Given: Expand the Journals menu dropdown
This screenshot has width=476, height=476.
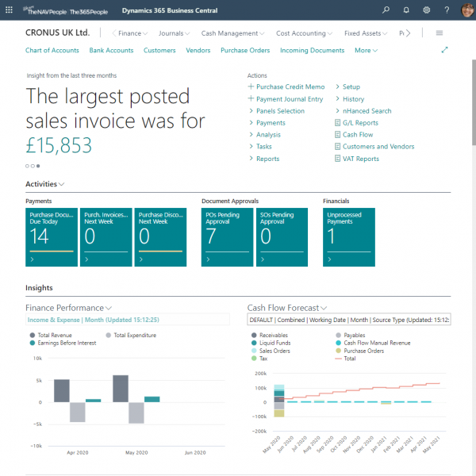Looking at the screenshot, I should (174, 33).
